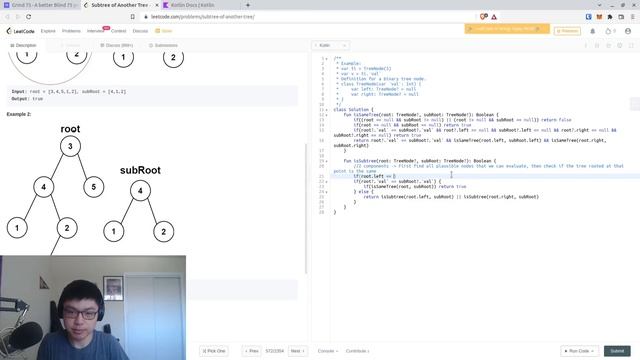The width and height of the screenshot is (640, 360).
Task: Open the browser hamburger menu
Action: [633, 17]
